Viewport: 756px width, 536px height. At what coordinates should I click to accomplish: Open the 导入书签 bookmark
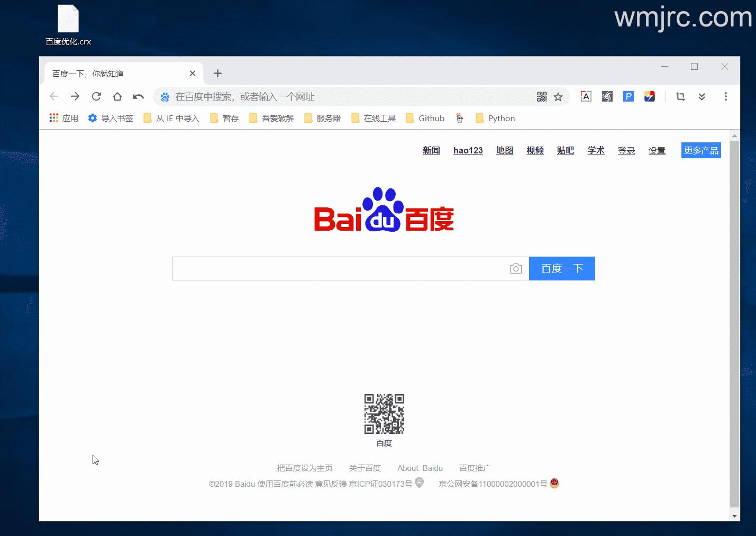(111, 118)
